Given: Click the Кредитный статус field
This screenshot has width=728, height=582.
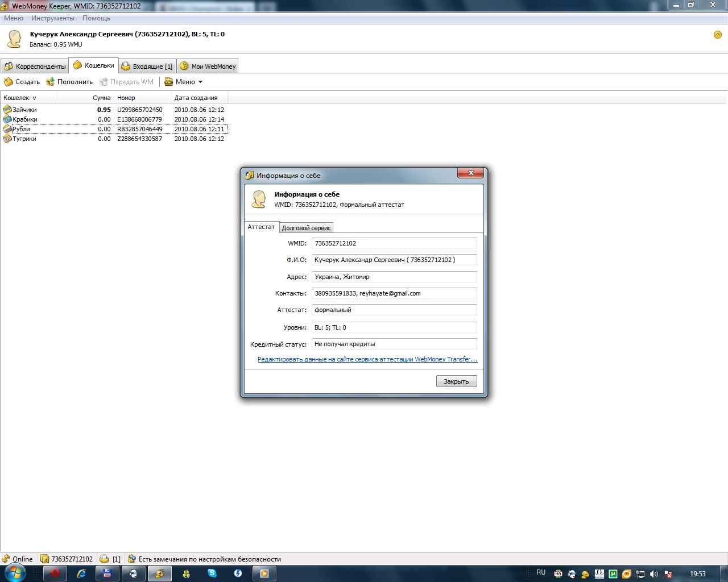Looking at the screenshot, I should [394, 344].
